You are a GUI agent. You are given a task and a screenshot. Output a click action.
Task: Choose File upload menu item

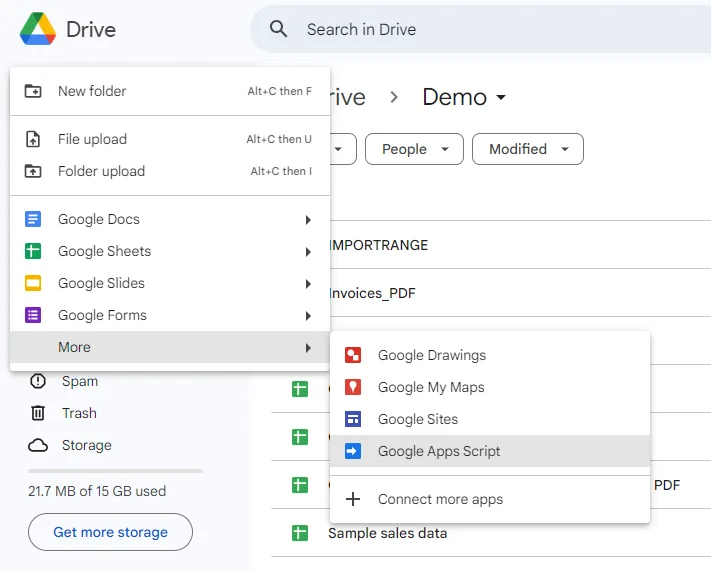tap(92, 139)
